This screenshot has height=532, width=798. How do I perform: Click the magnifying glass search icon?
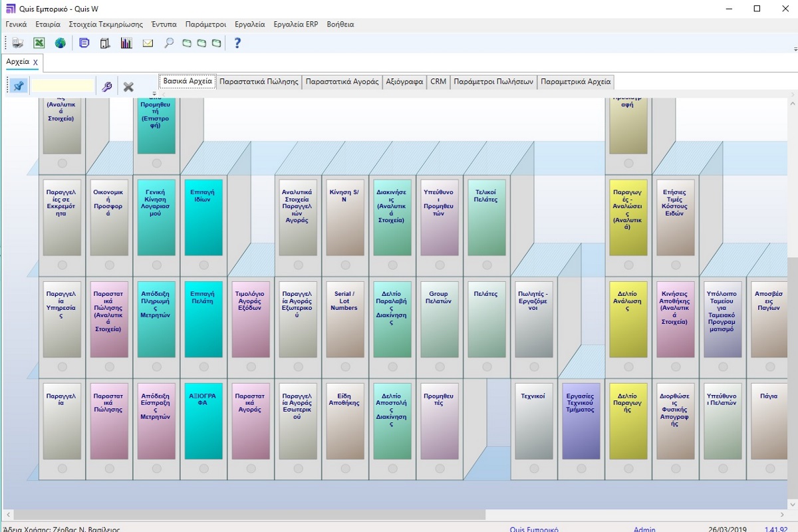(169, 43)
